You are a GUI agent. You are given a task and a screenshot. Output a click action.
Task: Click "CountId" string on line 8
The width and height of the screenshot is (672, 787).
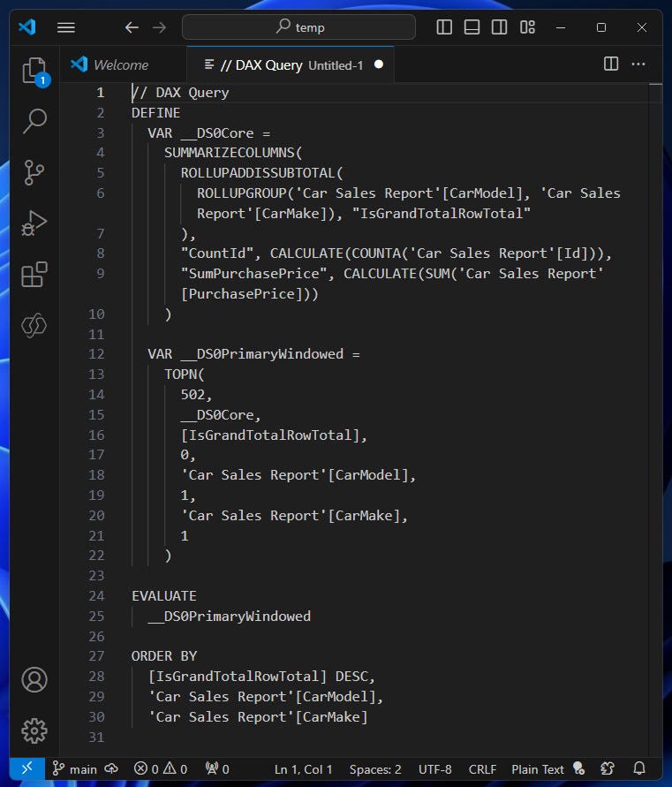(217, 254)
